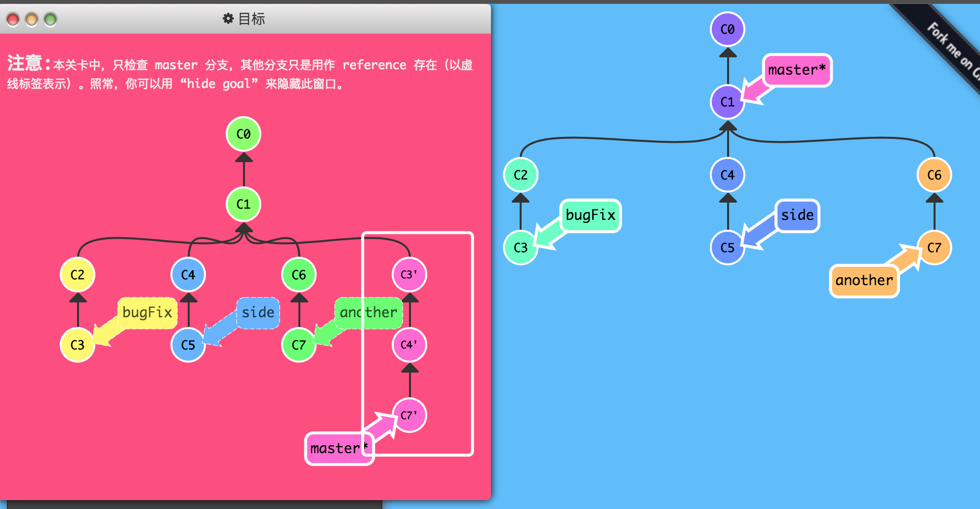Click the green zoom button of goal window
Viewport: 980px width, 509px height.
(x=50, y=19)
